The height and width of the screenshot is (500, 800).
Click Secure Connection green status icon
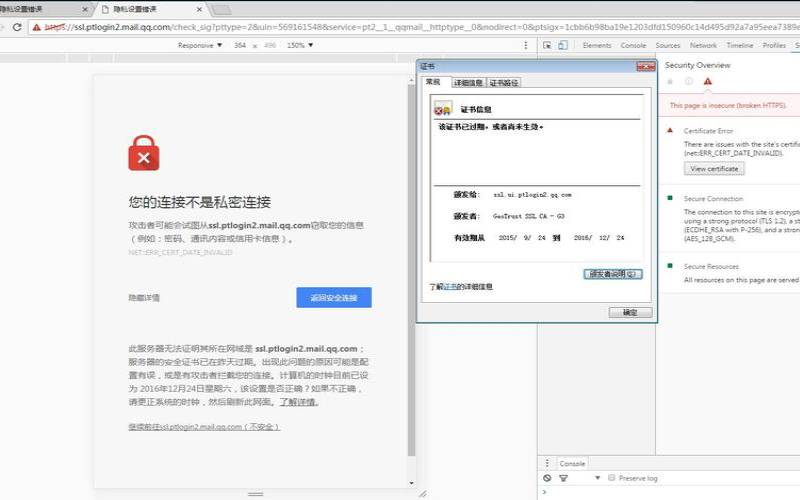(x=670, y=198)
